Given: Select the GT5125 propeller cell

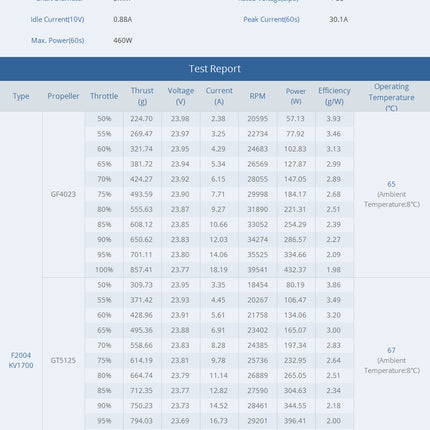Looking at the screenshot, I should pyautogui.click(x=63, y=360).
